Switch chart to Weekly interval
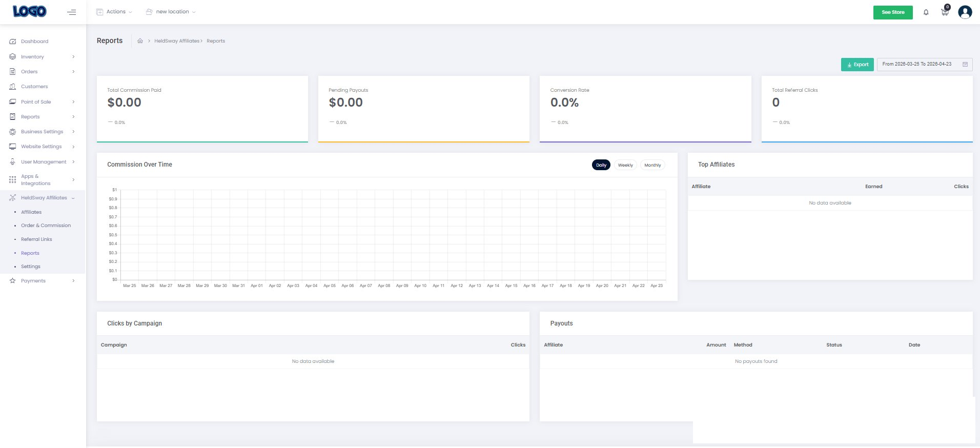The height and width of the screenshot is (448, 980). coord(625,165)
